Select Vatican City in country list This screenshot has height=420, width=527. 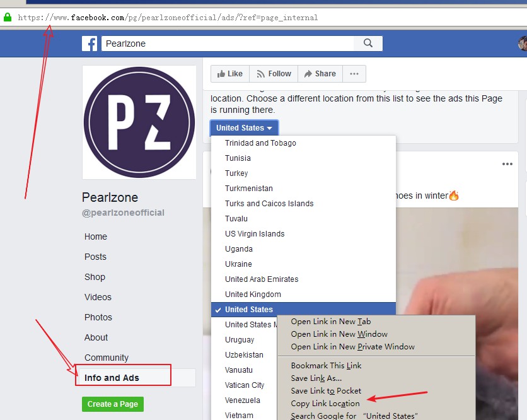[244, 385]
